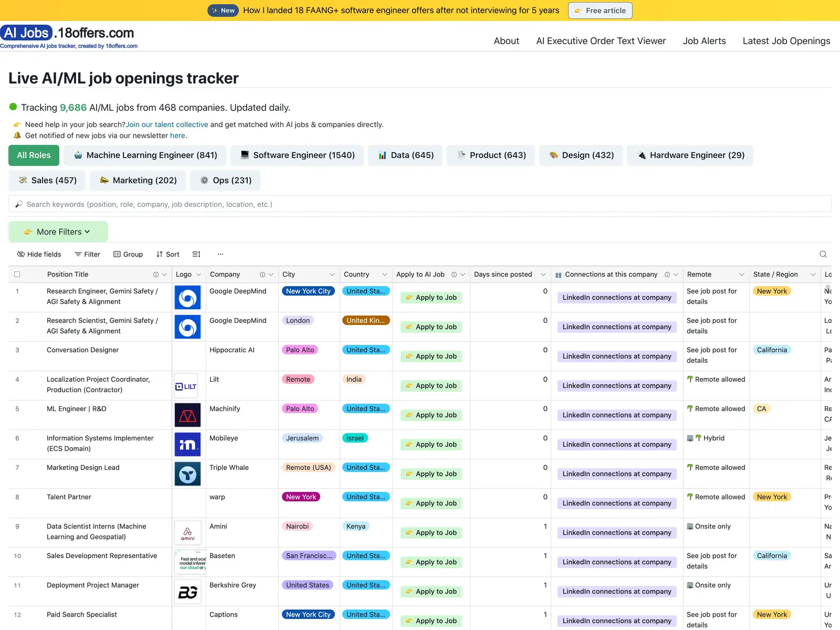Toggle the select-all checkbox in table header
840x630 pixels.
[x=17, y=275]
